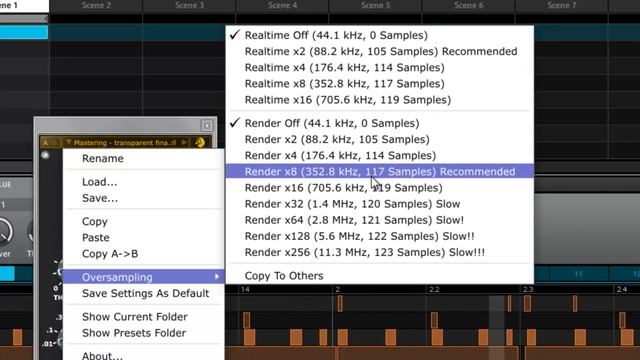Viewport: 640px width, 360px height.
Task: Select Render x16 (705.6 kHz) option
Action: 380,188
